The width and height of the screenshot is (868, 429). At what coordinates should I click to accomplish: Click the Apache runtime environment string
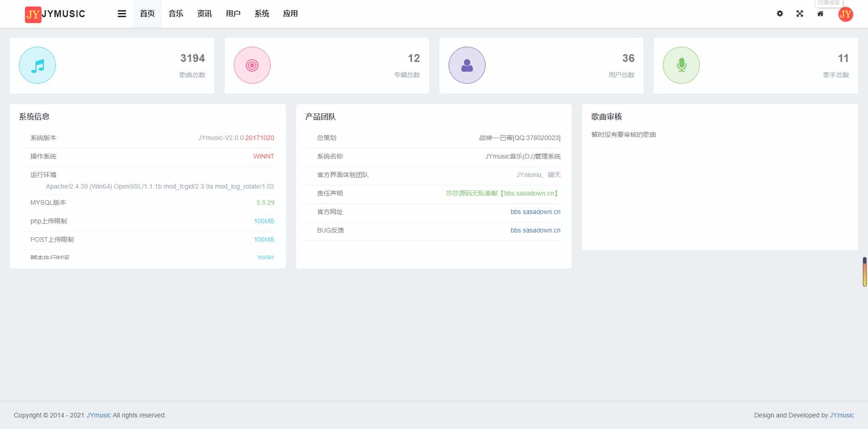click(x=160, y=186)
